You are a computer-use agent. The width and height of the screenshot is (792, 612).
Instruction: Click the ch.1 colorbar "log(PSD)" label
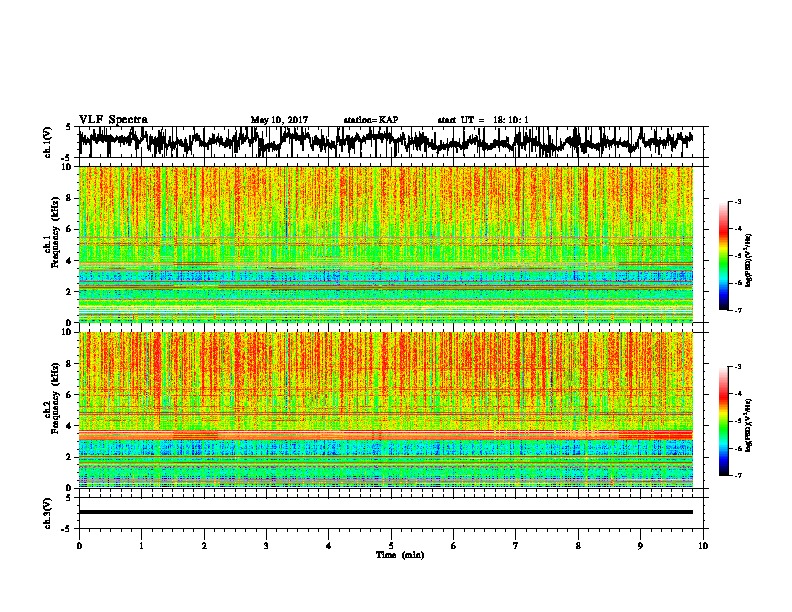point(749,260)
